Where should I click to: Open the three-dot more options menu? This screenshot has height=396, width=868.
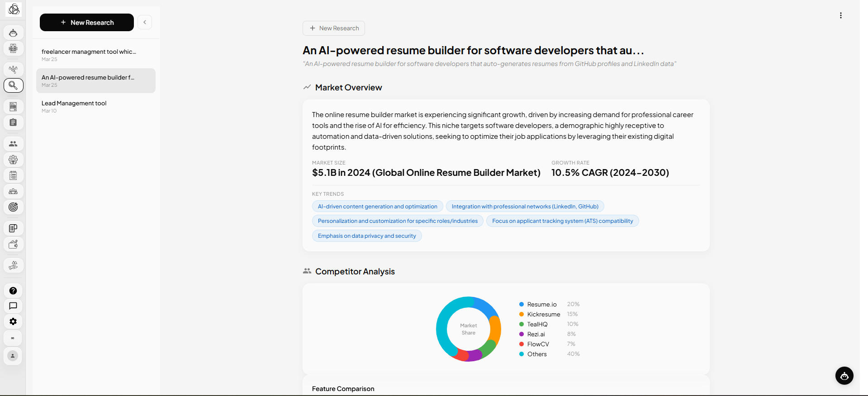[x=841, y=15]
